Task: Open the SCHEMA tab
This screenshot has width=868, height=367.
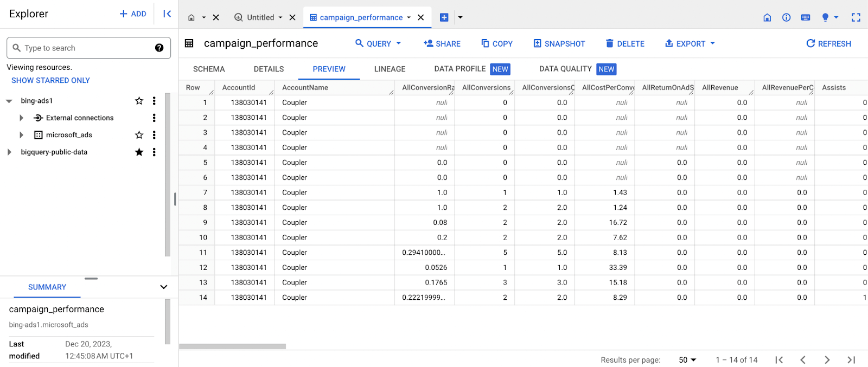Action: coord(209,69)
